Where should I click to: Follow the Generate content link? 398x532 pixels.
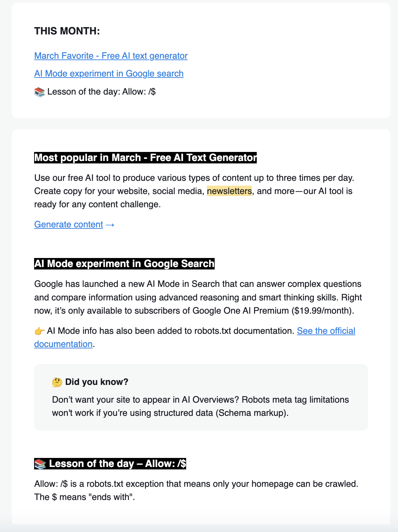point(69,225)
